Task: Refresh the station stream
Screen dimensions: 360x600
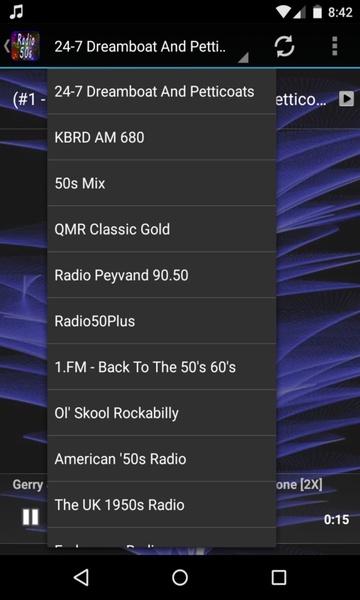Action: point(284,47)
